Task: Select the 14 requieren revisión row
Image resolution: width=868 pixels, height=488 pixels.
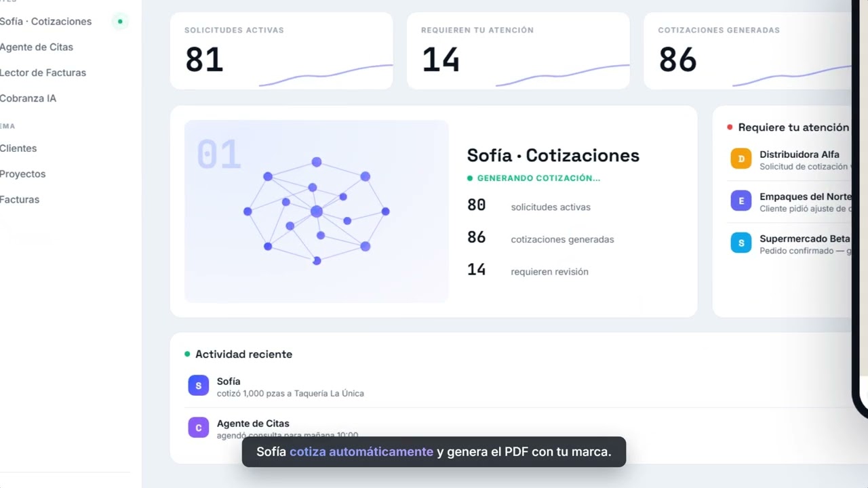Action: point(528,270)
